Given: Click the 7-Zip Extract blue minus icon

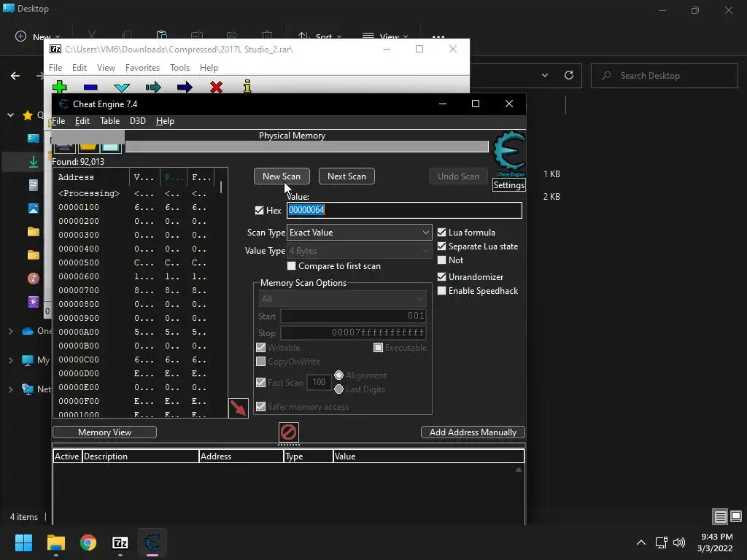Looking at the screenshot, I should click(90, 87).
